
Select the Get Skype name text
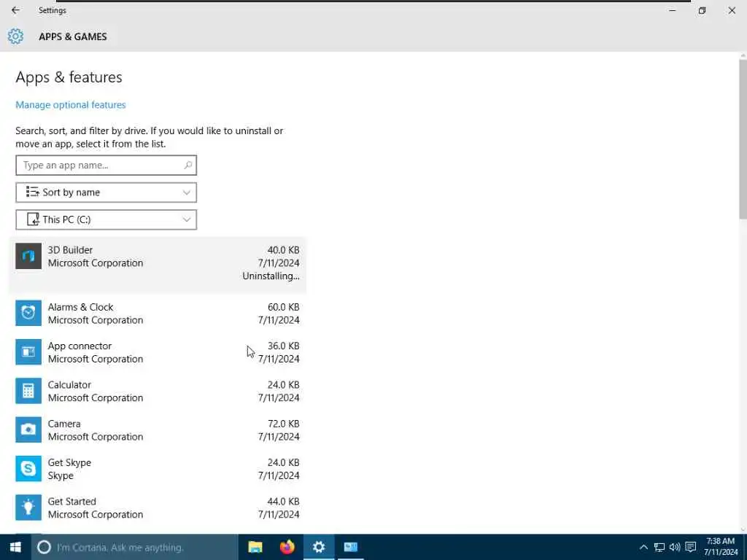point(69,463)
